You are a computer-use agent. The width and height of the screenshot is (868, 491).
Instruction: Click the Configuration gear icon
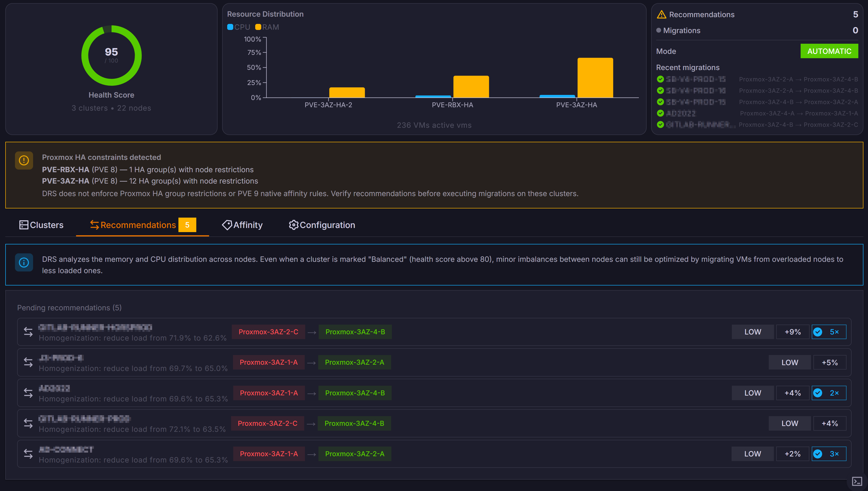[293, 225]
